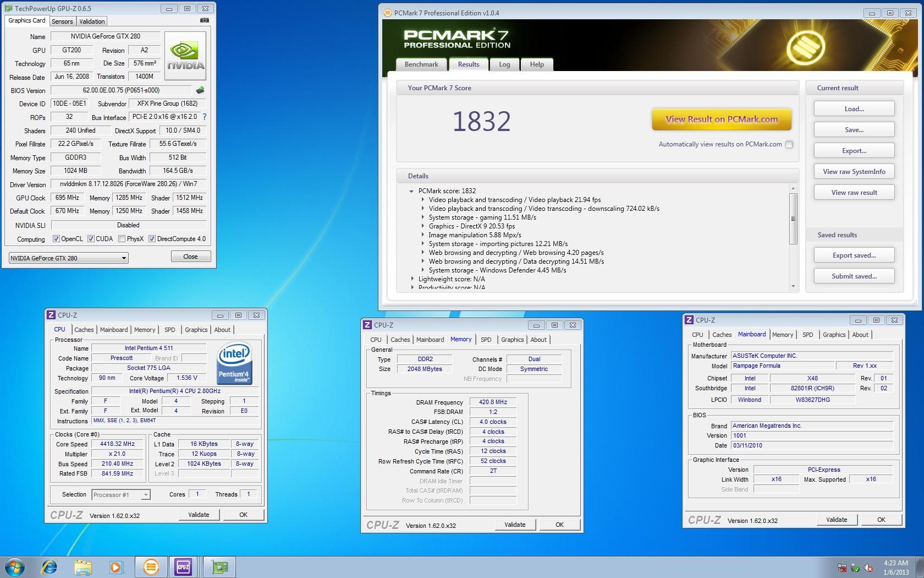Select the Caches tab in CPU-Z CPU window
Viewport: 924px width, 578px height.
click(x=84, y=330)
